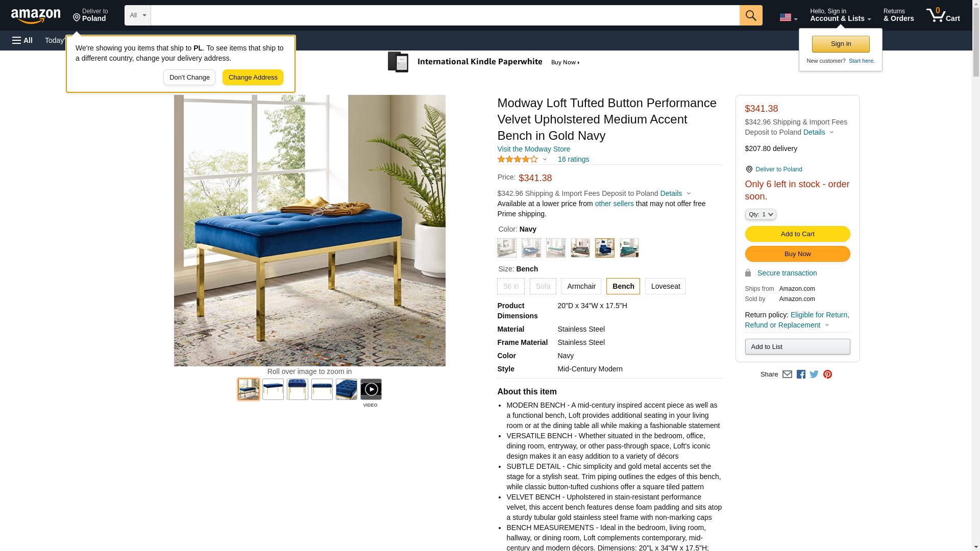Share the product on Facebook

tap(801, 374)
